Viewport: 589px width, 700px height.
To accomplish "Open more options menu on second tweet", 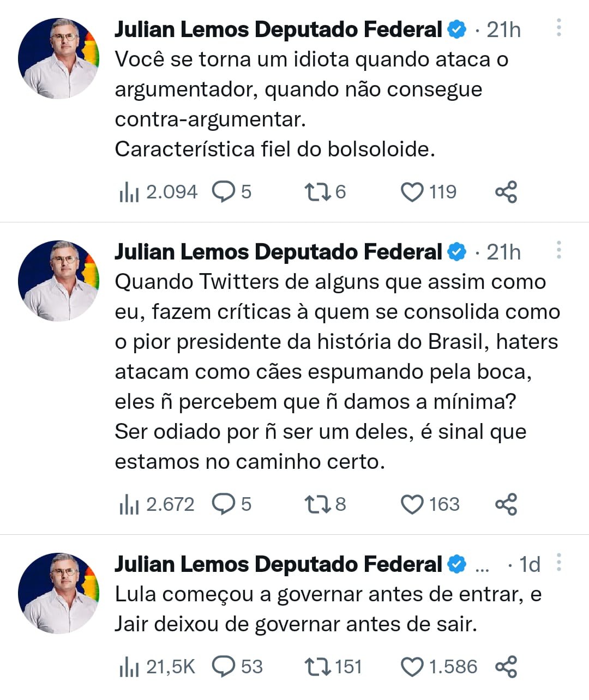I will pyautogui.click(x=559, y=250).
